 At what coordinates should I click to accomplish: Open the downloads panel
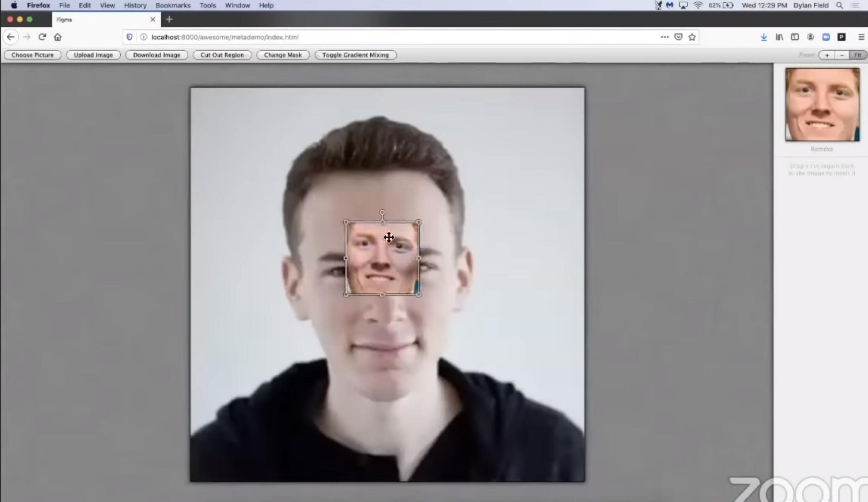coord(764,37)
